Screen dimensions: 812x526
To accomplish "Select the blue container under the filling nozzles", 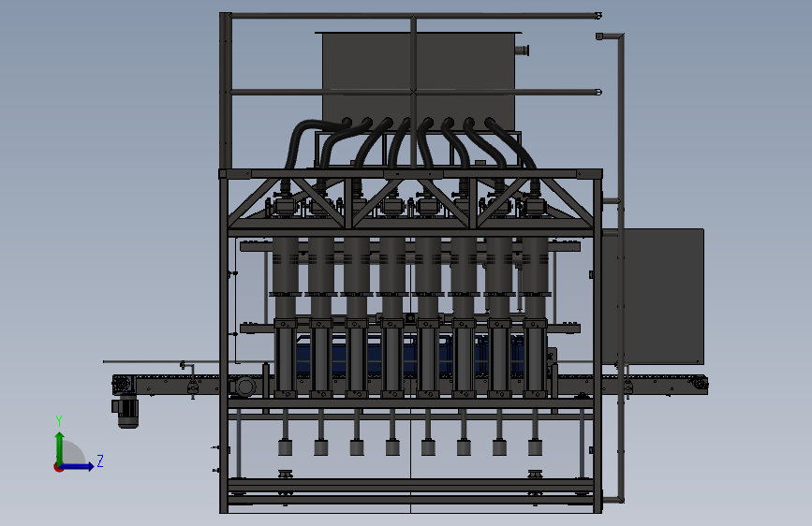I will point(409,357).
